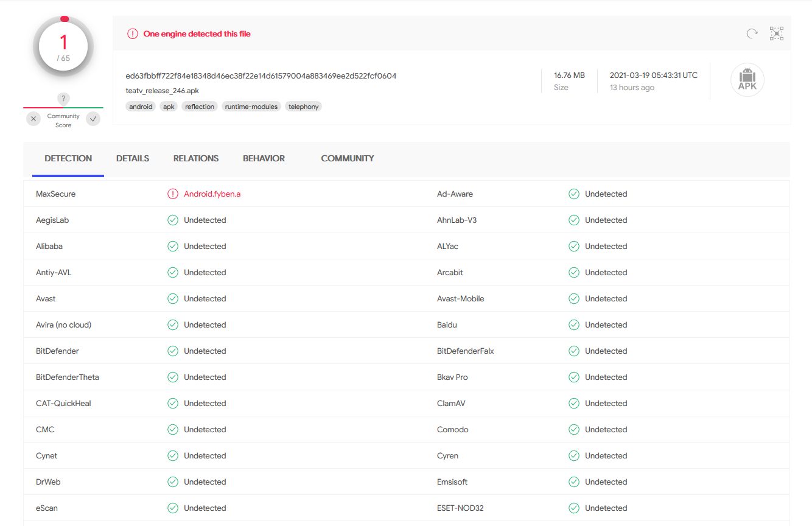Screen dimensions: 812x526
Task: Vote negative with the X community button
Action: tap(33, 119)
